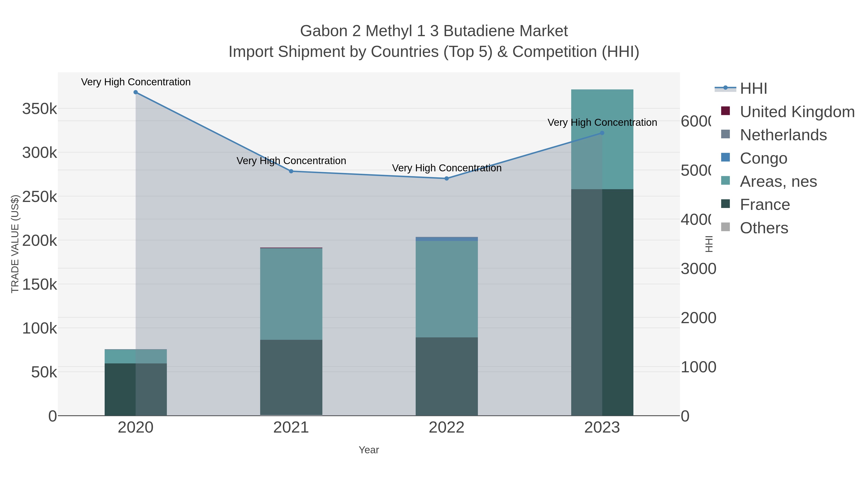Click the France bar segment for 2020
Viewport: 868px width, 488px height.
[136, 390]
